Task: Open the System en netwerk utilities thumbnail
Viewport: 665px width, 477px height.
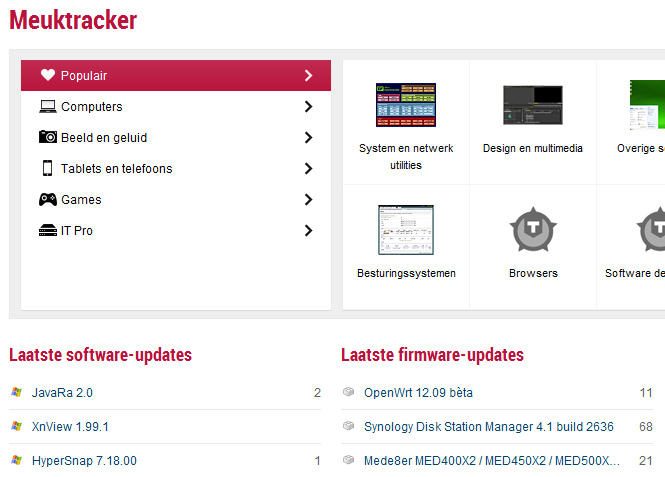Action: click(x=406, y=105)
